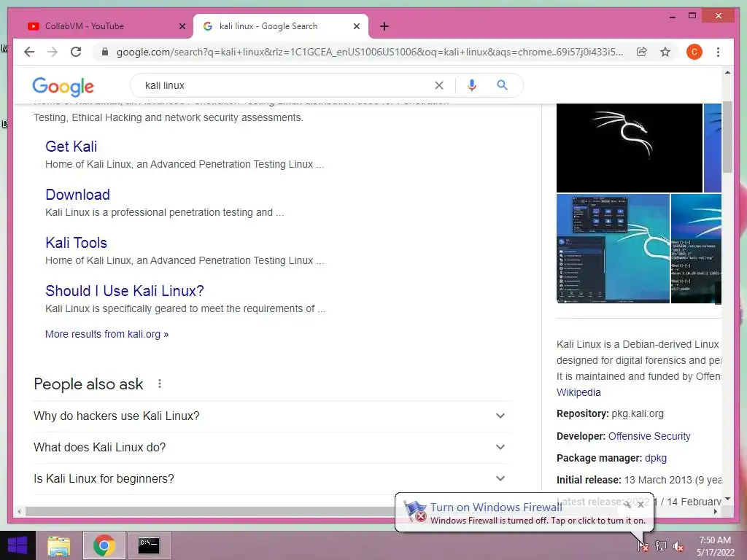Start voice search with microphone
Image resolution: width=747 pixels, height=560 pixels.
point(472,85)
